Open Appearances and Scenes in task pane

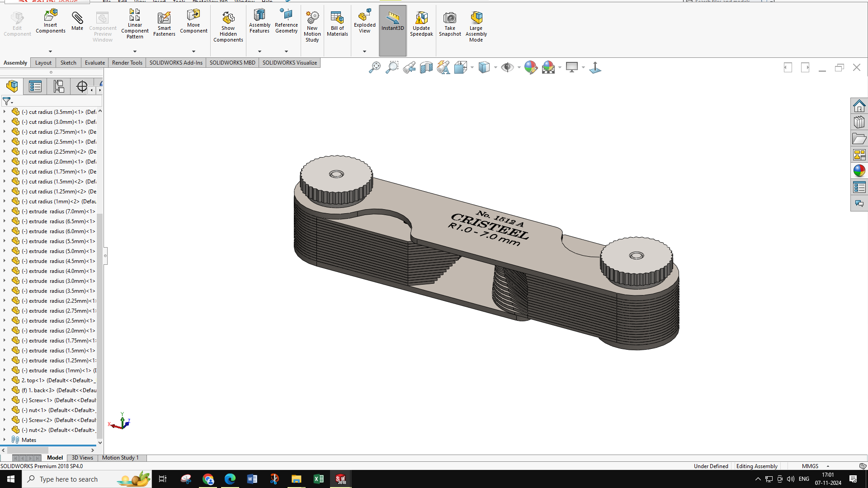(x=859, y=171)
